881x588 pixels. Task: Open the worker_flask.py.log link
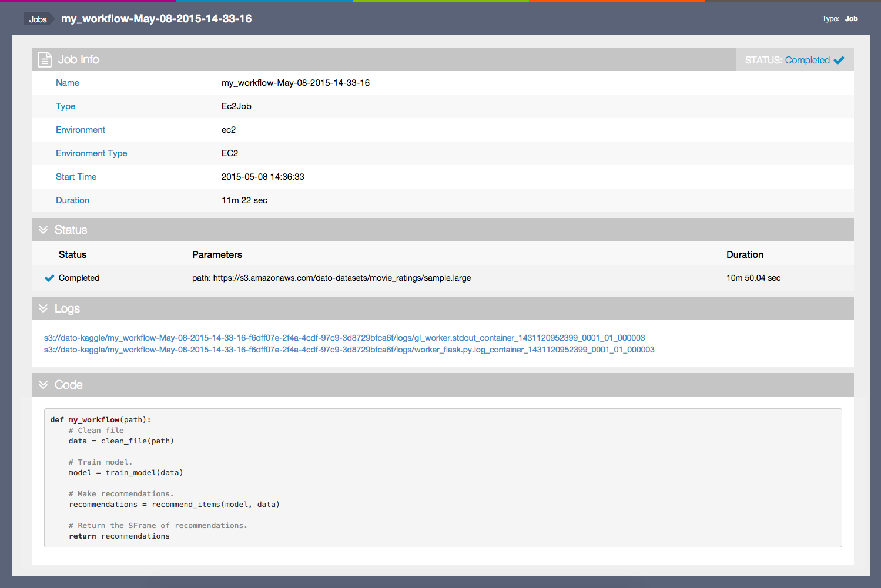coord(349,350)
